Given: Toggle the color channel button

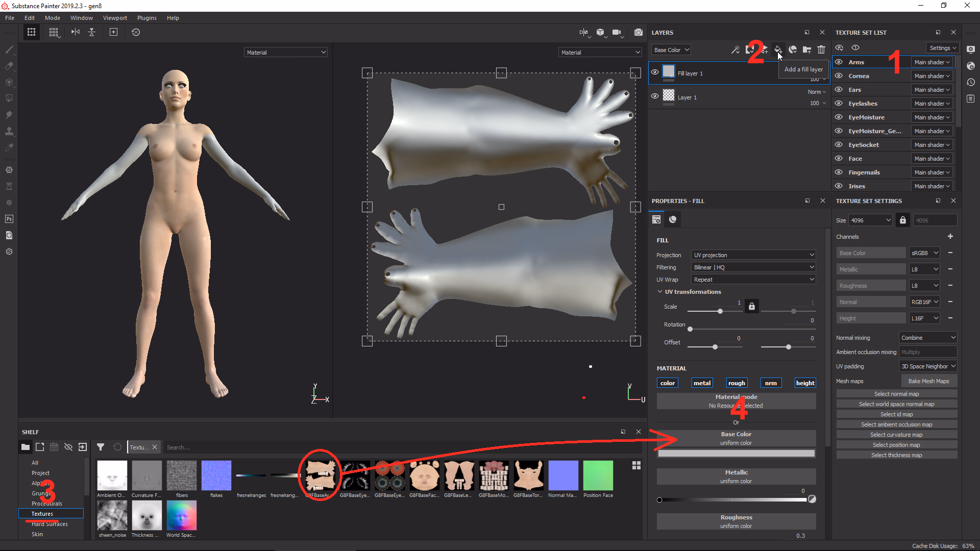Looking at the screenshot, I should pyautogui.click(x=668, y=383).
